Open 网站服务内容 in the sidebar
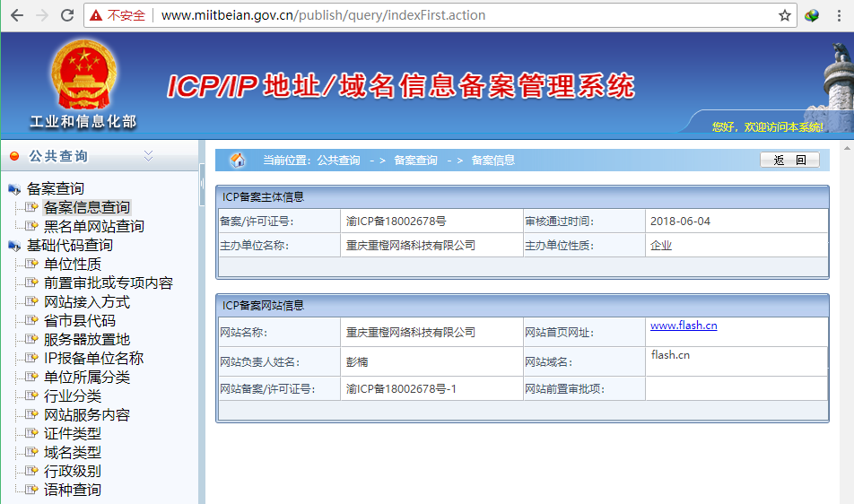Viewport: 854px width, 504px height. coord(87,414)
